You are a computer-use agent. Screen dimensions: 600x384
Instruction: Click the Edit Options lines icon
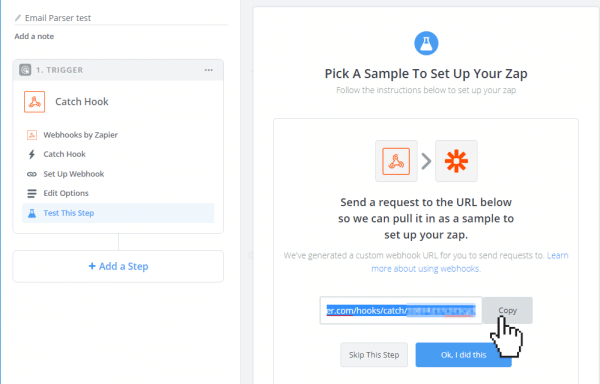pos(32,194)
